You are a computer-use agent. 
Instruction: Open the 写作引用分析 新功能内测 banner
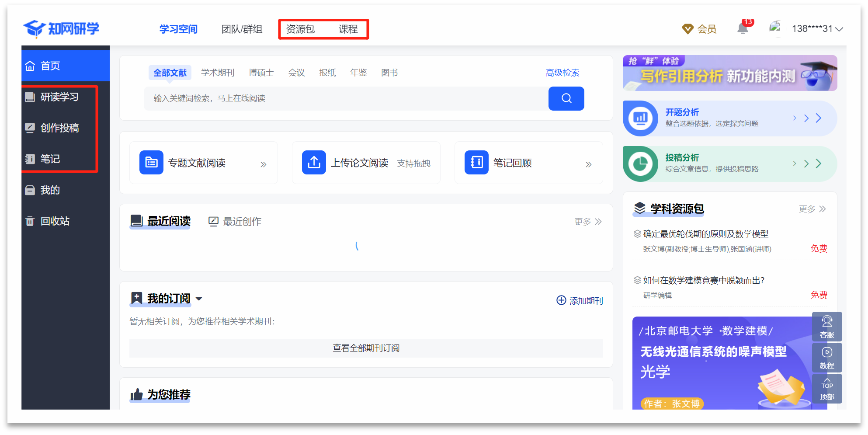point(729,73)
